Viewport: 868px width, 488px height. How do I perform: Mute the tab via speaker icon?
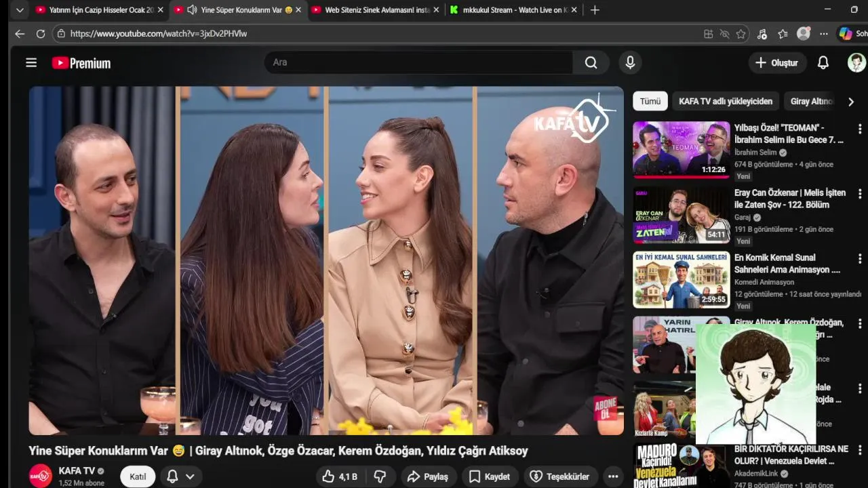point(192,10)
